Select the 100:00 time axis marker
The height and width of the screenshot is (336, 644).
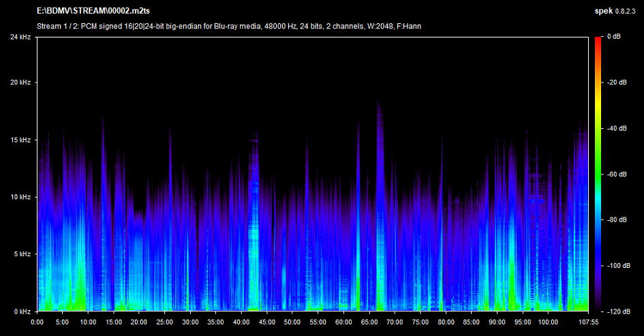click(x=547, y=322)
